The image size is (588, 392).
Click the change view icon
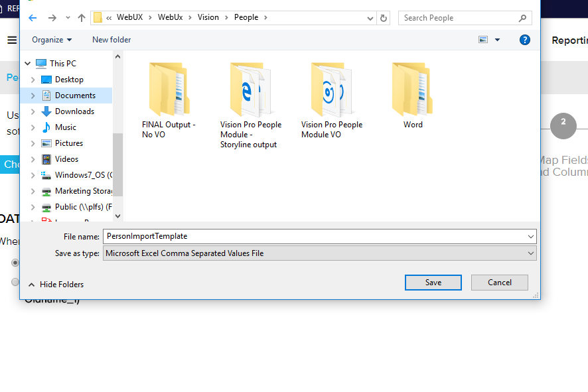(483, 40)
